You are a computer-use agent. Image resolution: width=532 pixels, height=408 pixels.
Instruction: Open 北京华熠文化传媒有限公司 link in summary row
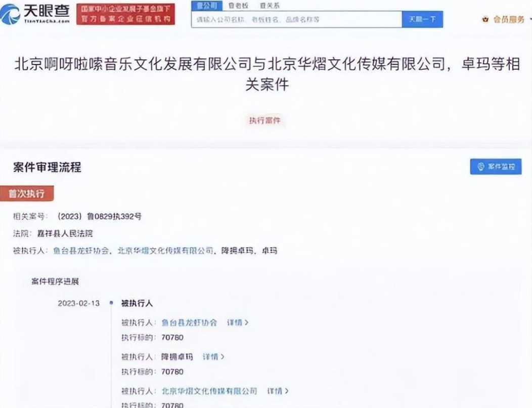pyautogui.click(x=165, y=251)
